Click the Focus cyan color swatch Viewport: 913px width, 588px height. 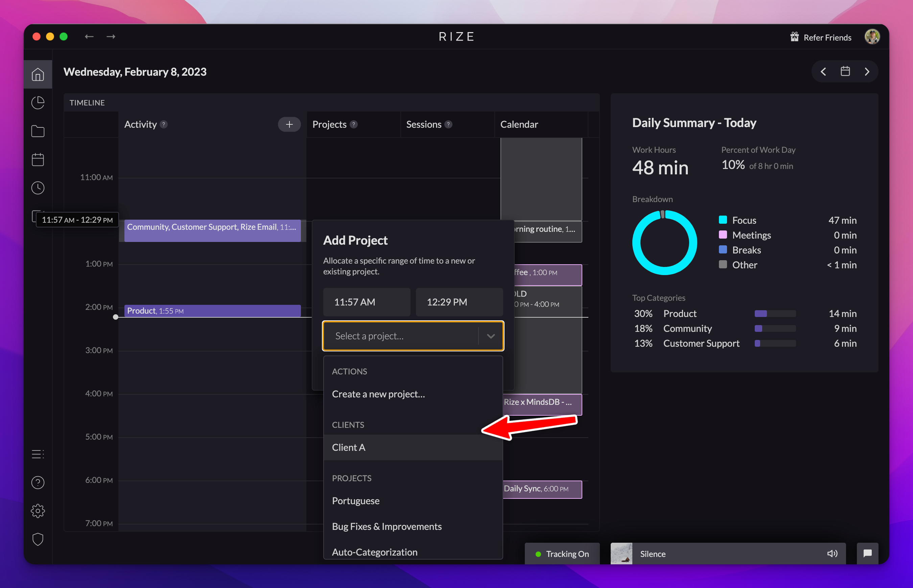pos(723,220)
